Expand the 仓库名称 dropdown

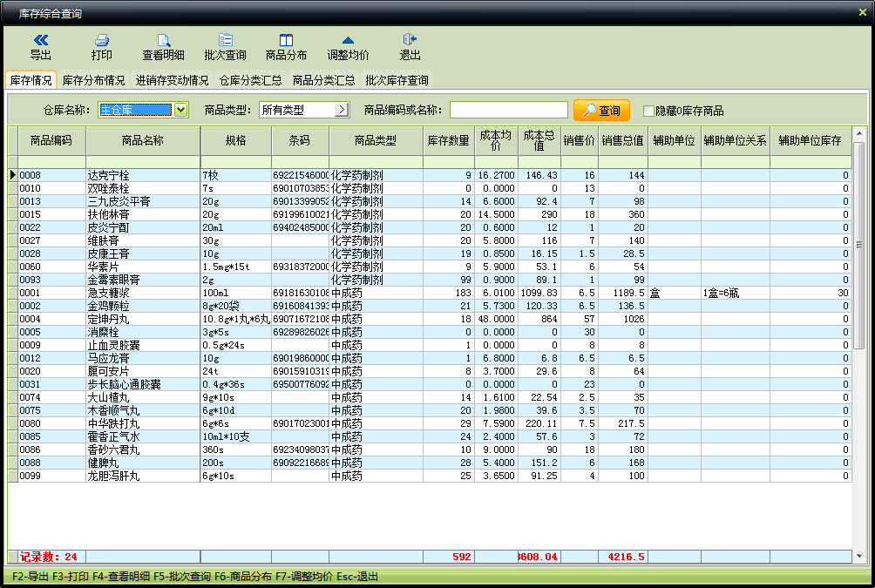180,110
